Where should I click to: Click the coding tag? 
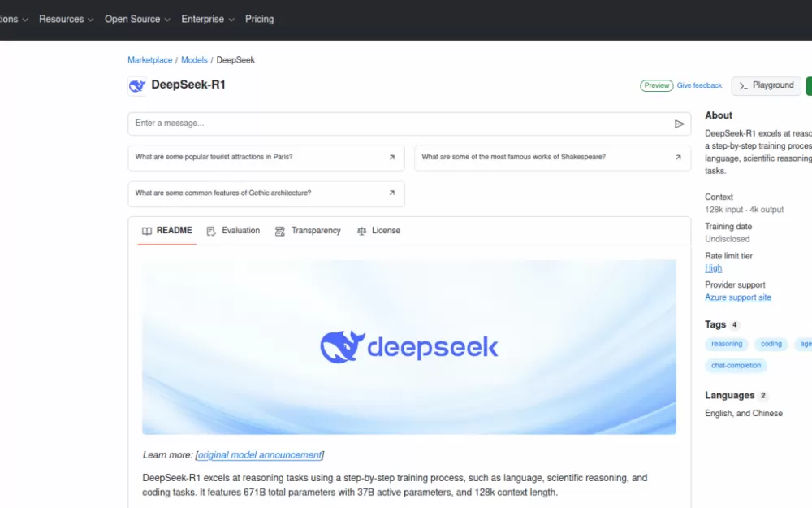(771, 344)
